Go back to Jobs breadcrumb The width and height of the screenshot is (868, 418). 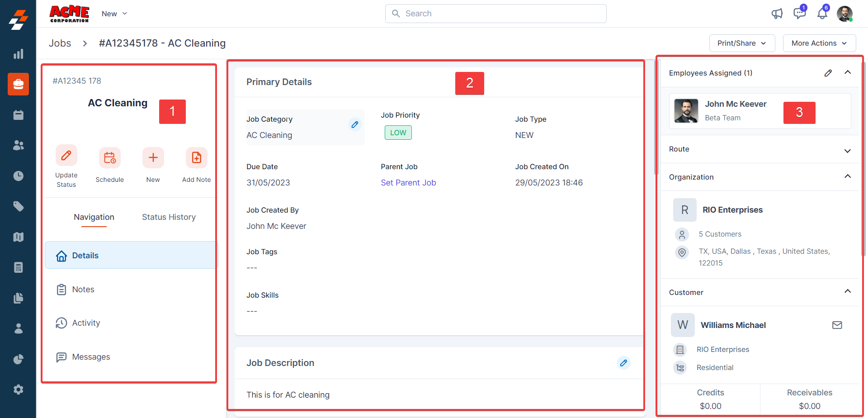[60, 43]
